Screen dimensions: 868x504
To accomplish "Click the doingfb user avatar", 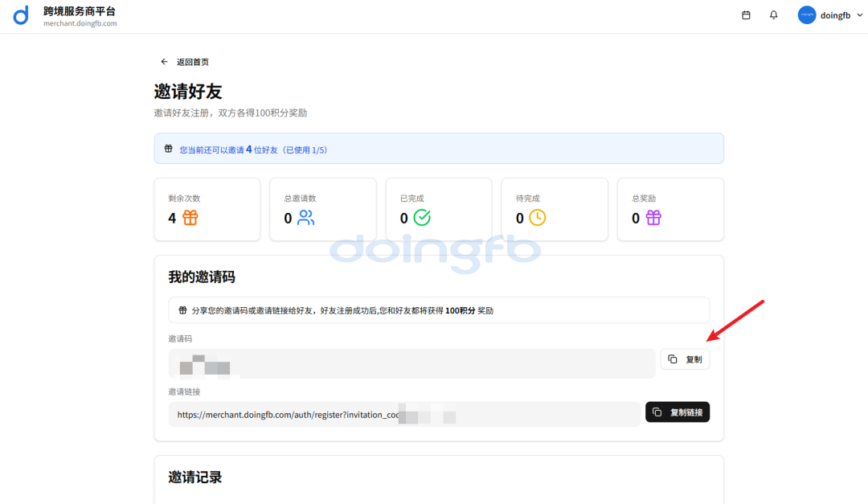I will coord(806,15).
